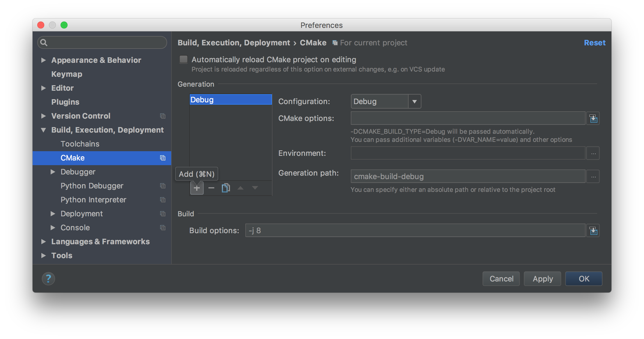Move profile down with down arrow
The height and width of the screenshot is (339, 644).
click(255, 188)
